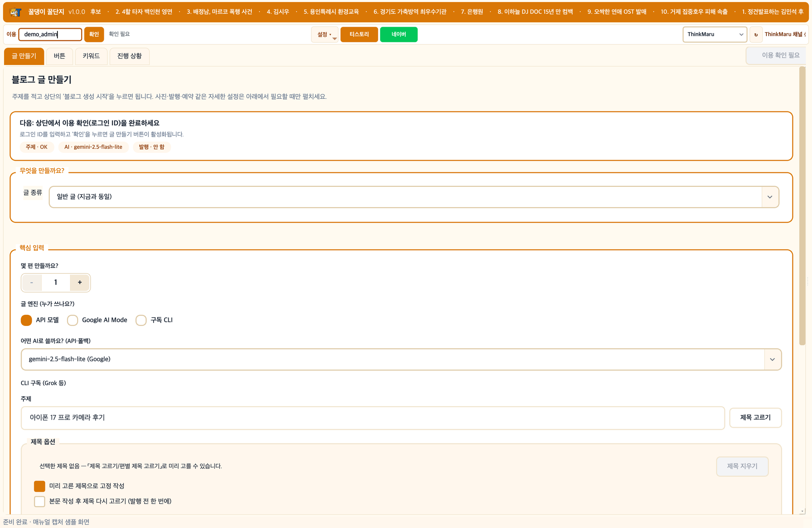Screen dimensions: 812x528
Task: Decrease post count with minus button
Action: coord(32,283)
